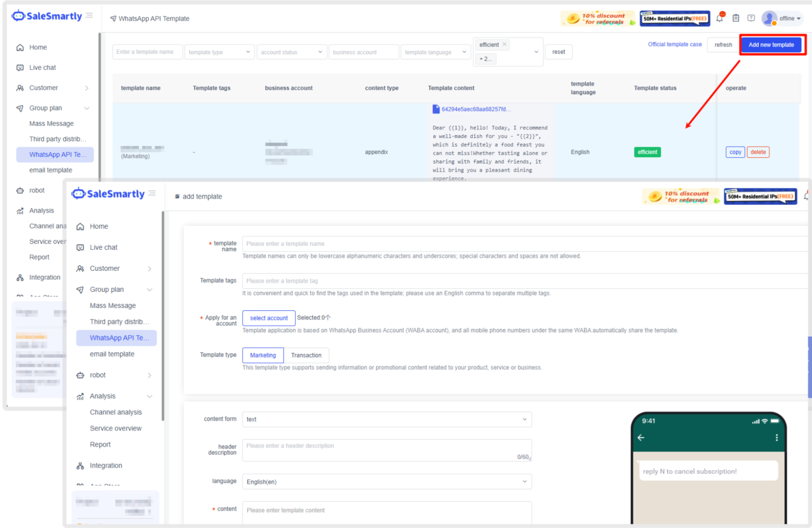Select Marketing template type

click(263, 355)
